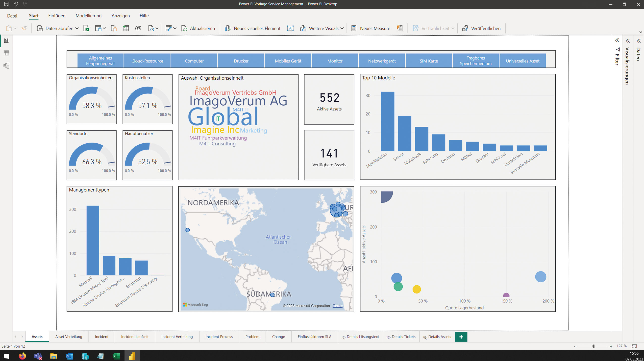Switch to the Incident Laufzeit page tab
The height and width of the screenshot is (361, 644).
tap(135, 337)
